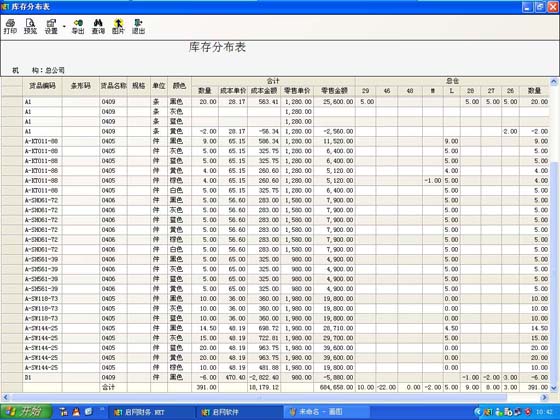Expand hidden system tray icons arrow
The image size is (560, 420).
pyautogui.click(x=477, y=412)
